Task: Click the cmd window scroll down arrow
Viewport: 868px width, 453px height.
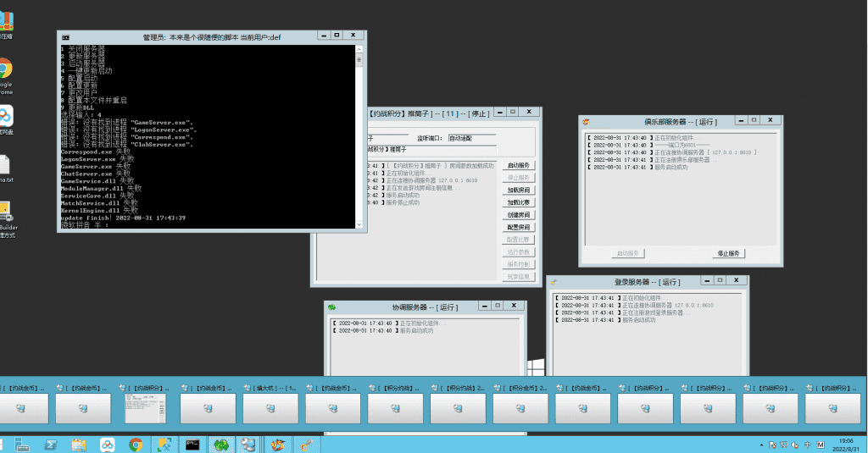Action: tap(359, 224)
